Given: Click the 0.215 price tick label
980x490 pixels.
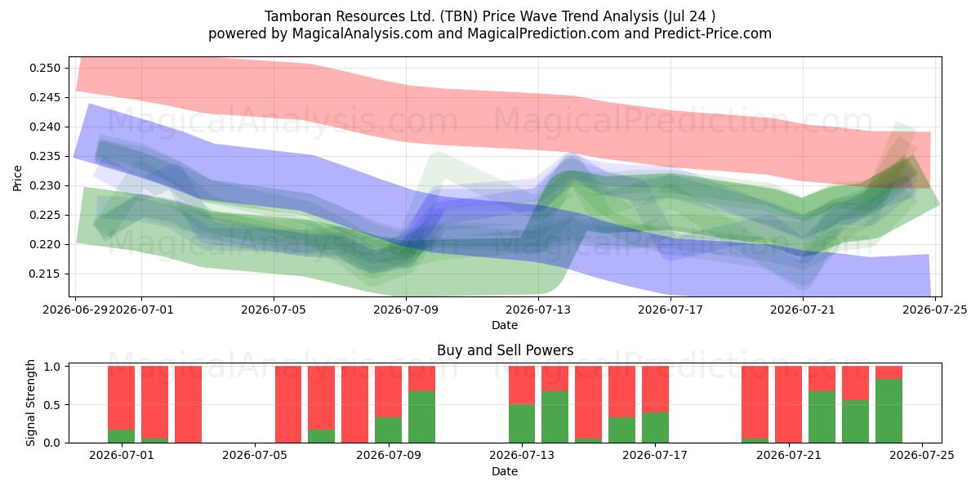Looking at the screenshot, I should 47,274.
